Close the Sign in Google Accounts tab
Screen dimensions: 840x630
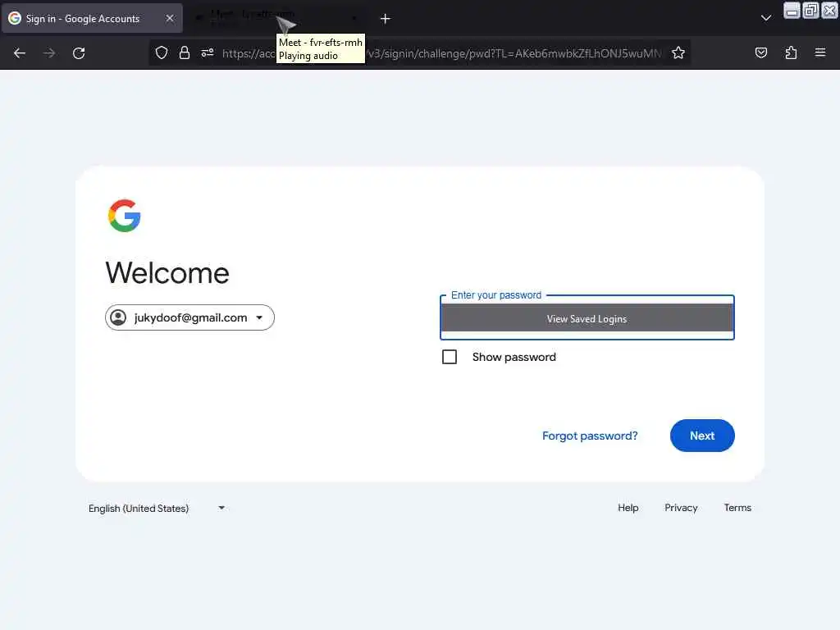[170, 18]
